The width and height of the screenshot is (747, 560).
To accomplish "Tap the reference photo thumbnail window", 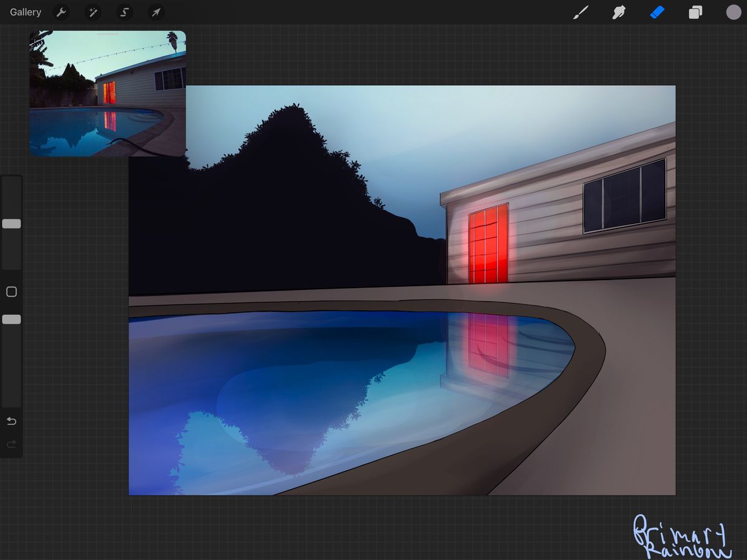I will [x=108, y=93].
